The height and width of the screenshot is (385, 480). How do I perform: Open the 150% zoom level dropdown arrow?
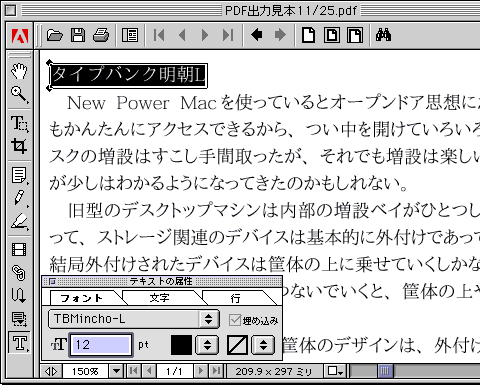tap(116, 371)
